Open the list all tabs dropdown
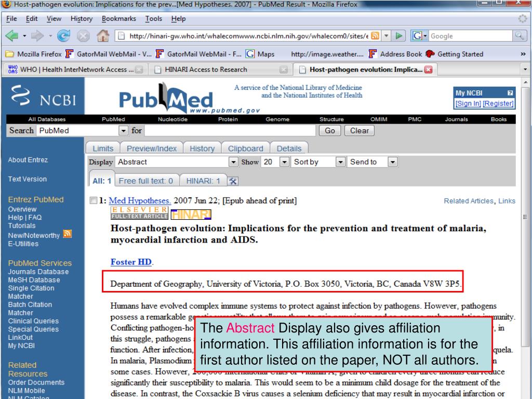532x399 pixels. click(x=525, y=70)
